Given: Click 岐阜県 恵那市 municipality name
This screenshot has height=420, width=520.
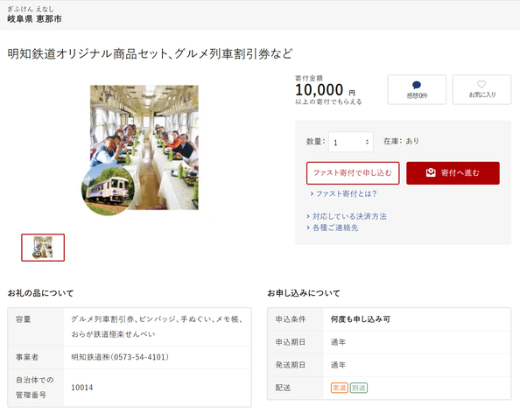Looking at the screenshot, I should pos(34,19).
